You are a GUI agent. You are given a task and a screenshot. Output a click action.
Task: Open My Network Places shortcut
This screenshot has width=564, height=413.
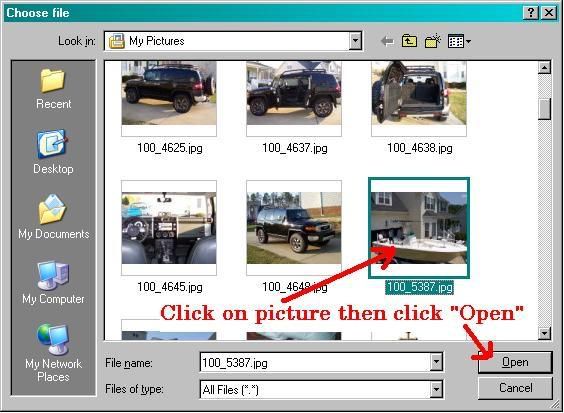pos(53,354)
